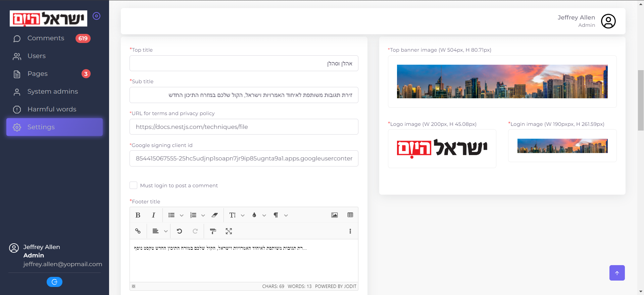Click inside the footer title text area
The width and height of the screenshot is (644, 295).
click(x=244, y=260)
